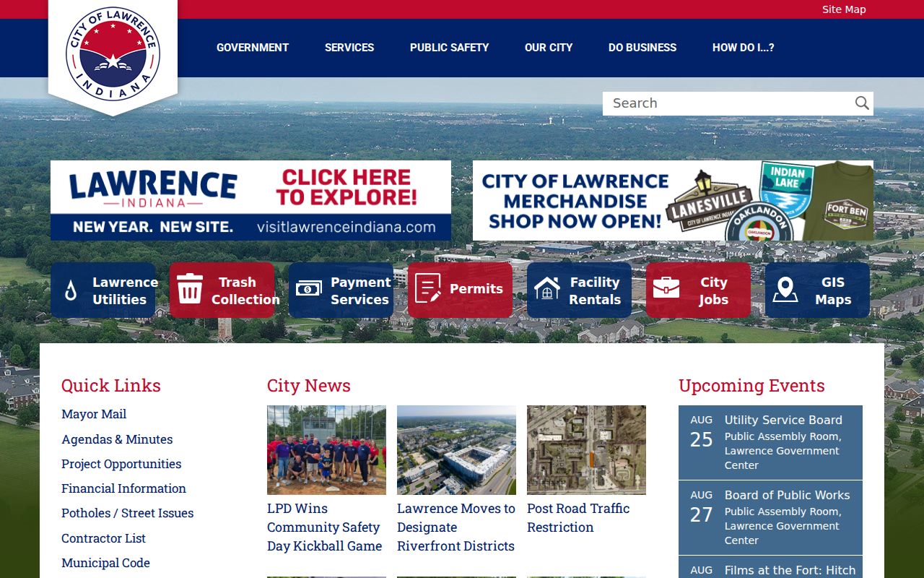Read LPD Wins Community Safety Day Kickball Game
The image size is (924, 578).
tap(325, 527)
